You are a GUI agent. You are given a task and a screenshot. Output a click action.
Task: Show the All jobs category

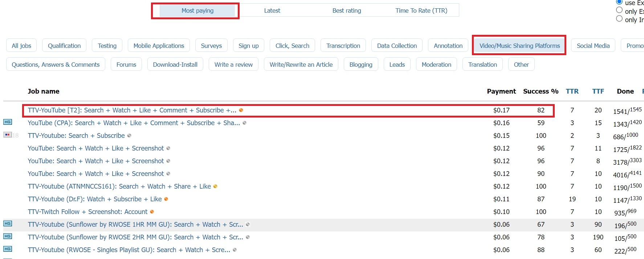[21, 46]
